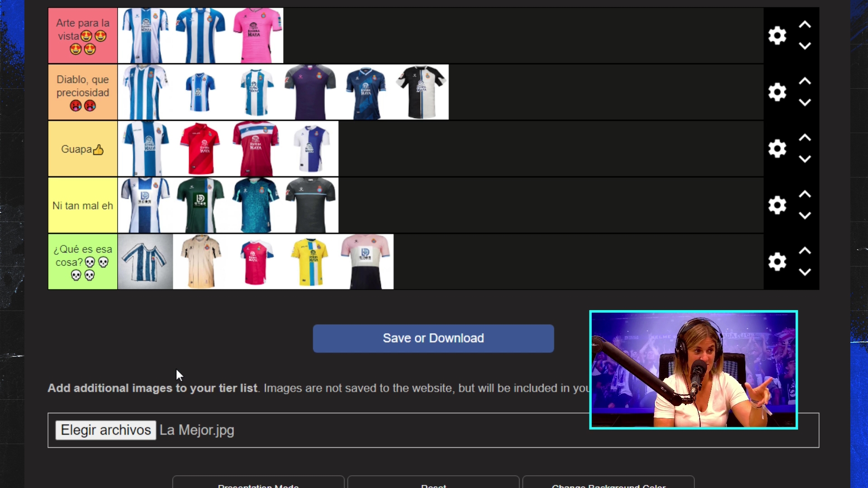This screenshot has width=868, height=488.
Task: Open Presentation Mode
Action: tap(258, 484)
